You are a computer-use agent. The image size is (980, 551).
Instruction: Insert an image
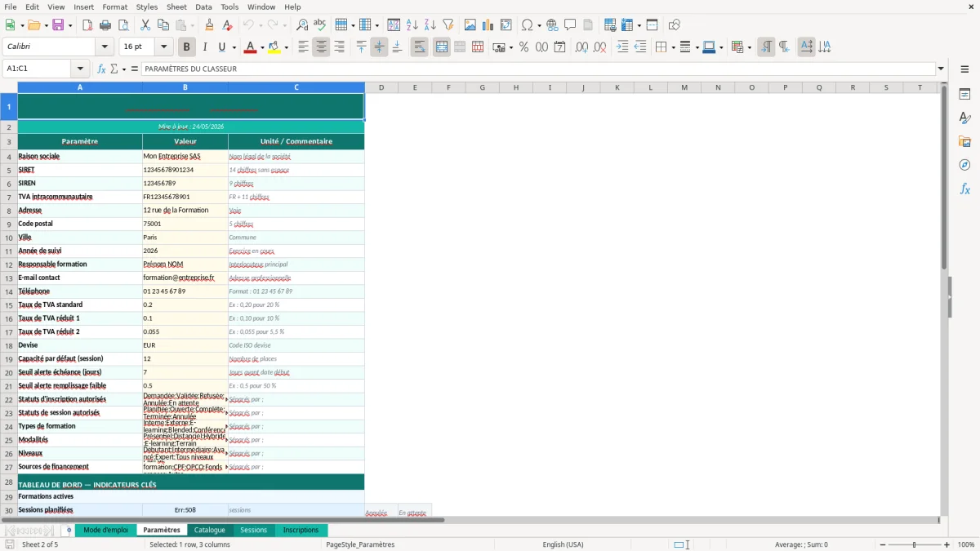(x=470, y=25)
